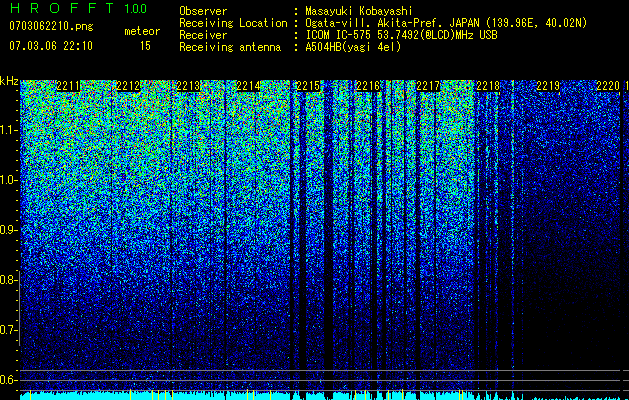Click the 0.8 kHz axis tick label

coord(9,280)
